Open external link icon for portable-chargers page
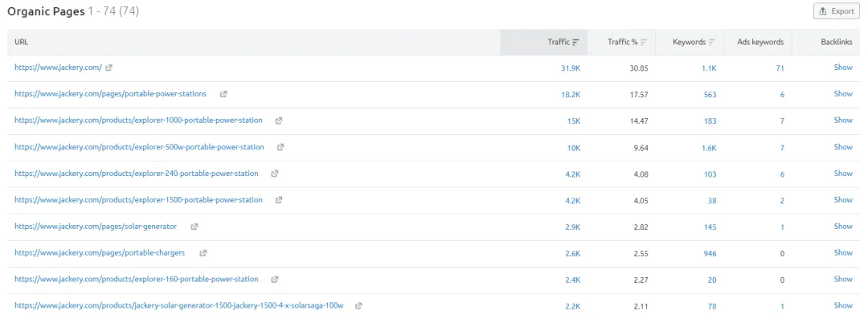 pos(203,253)
